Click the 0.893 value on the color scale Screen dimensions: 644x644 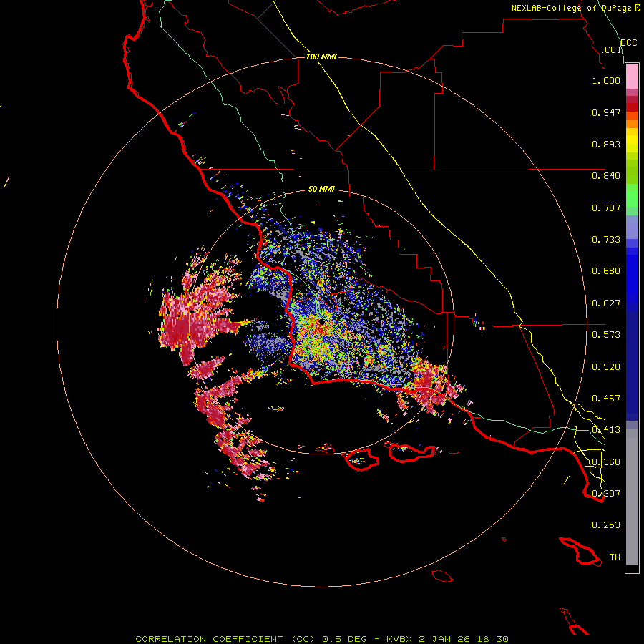click(606, 144)
